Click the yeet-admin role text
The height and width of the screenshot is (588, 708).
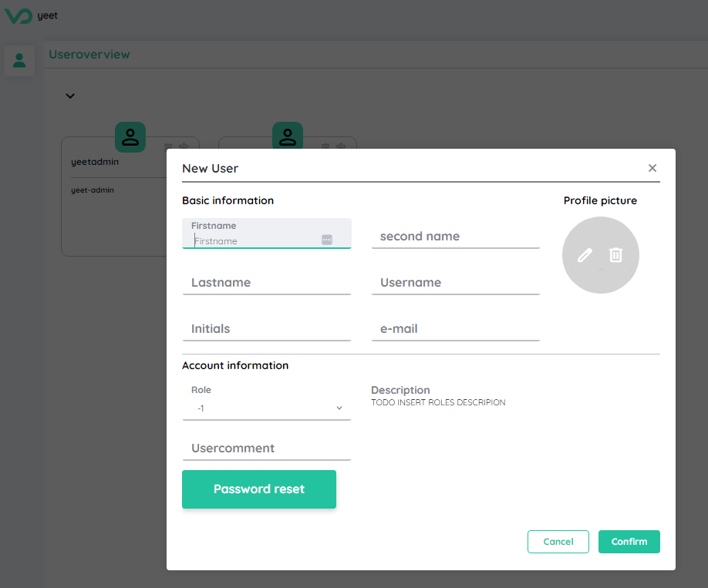(x=93, y=190)
